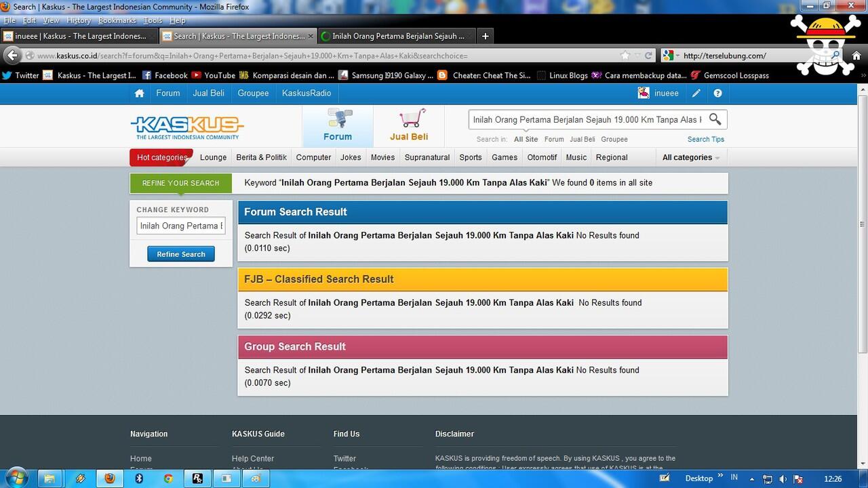
Task: Open the History menu
Action: 79,21
